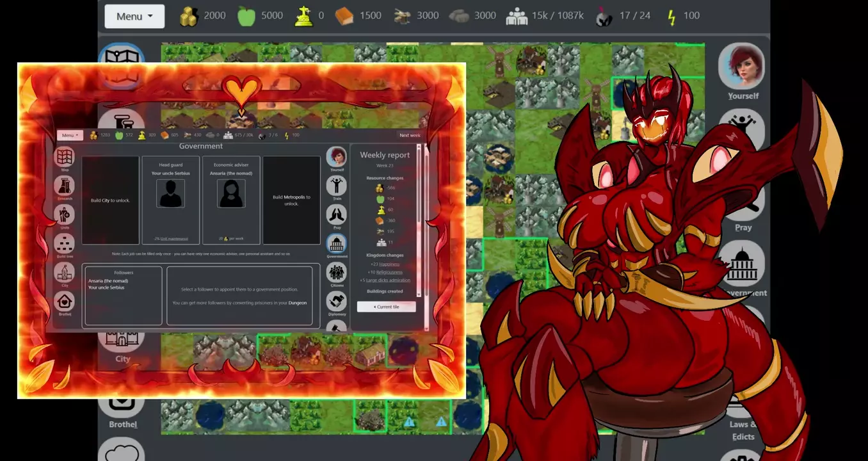The image size is (868, 461).
Task: Follow the Dungeon link in follower hint
Action: tap(297, 303)
